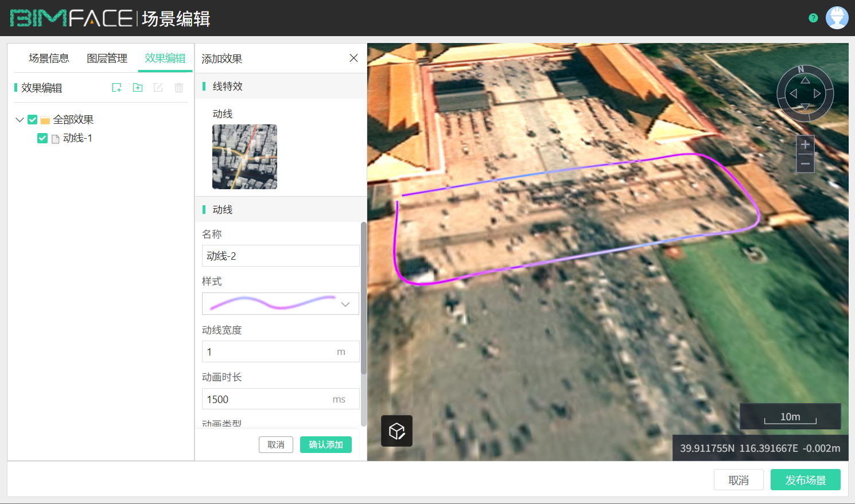Switch to the 图层管理 tab
This screenshot has height=504, width=855.
(107, 58)
